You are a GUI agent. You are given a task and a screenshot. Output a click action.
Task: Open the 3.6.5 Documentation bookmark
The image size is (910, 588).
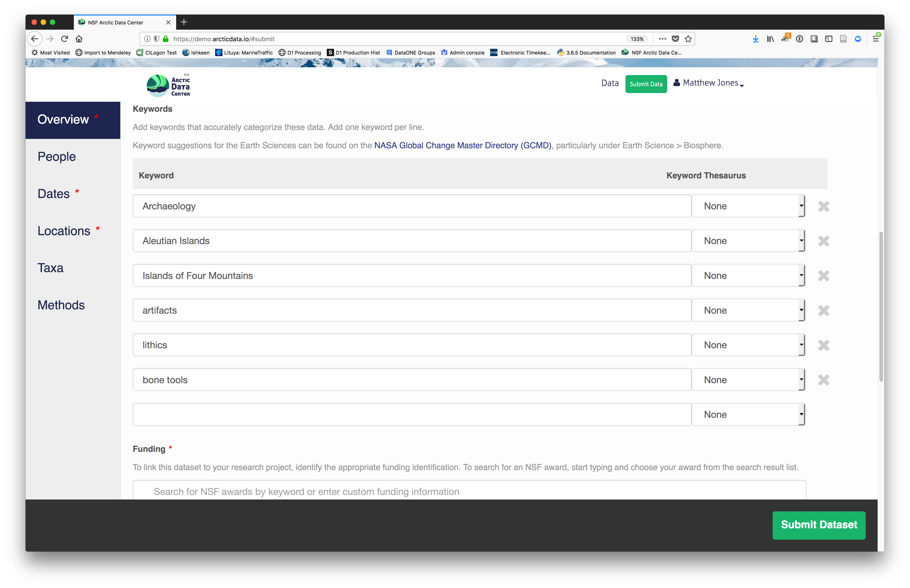[x=586, y=53]
